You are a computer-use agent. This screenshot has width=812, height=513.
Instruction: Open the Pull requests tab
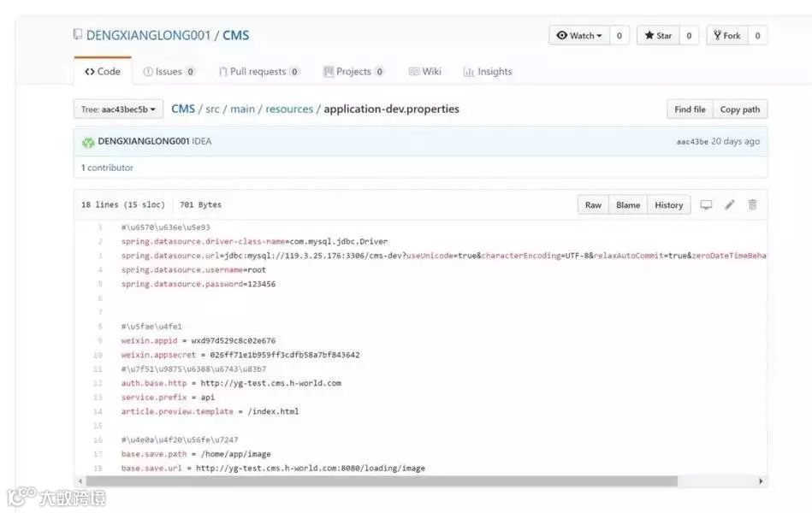point(259,72)
